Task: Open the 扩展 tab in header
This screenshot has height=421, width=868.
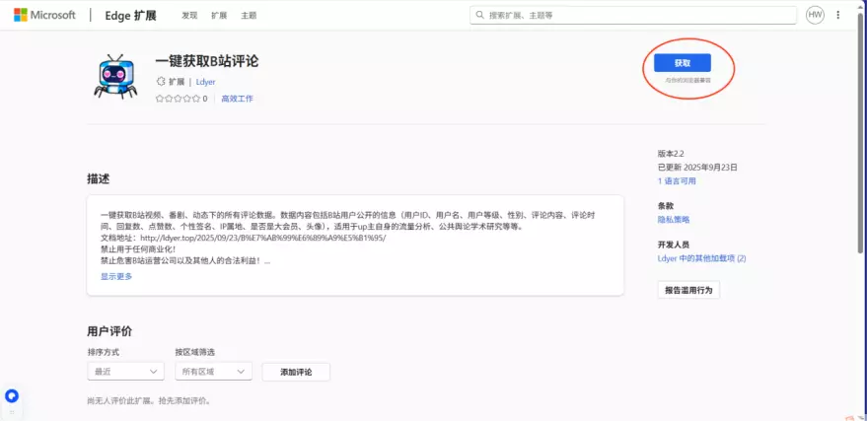Action: pos(219,16)
